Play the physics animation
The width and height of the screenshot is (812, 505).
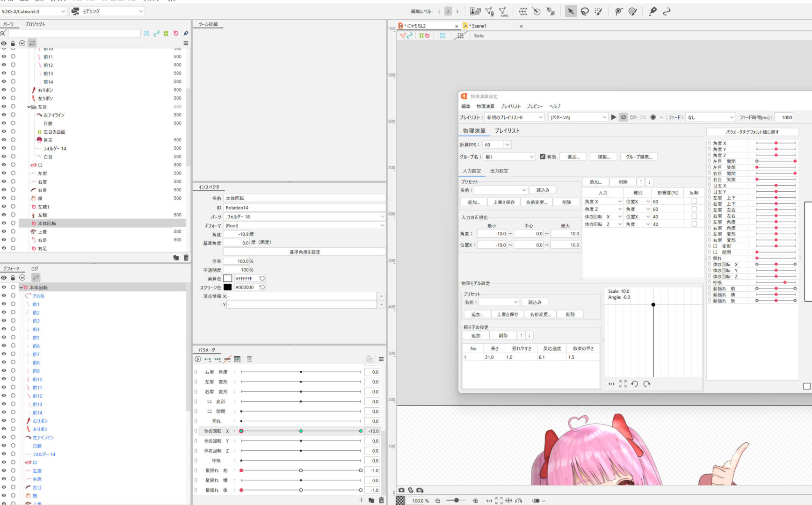(x=614, y=117)
